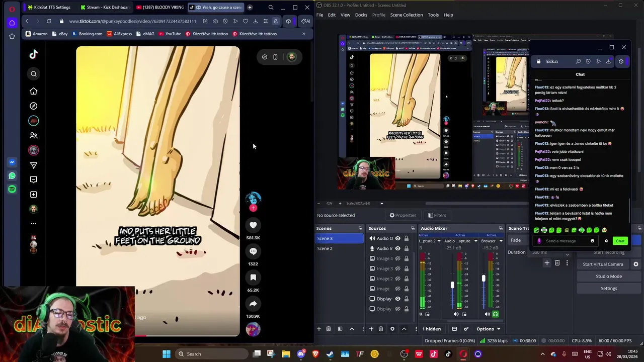Select Scene 2 in Scenes list

[x=340, y=248]
